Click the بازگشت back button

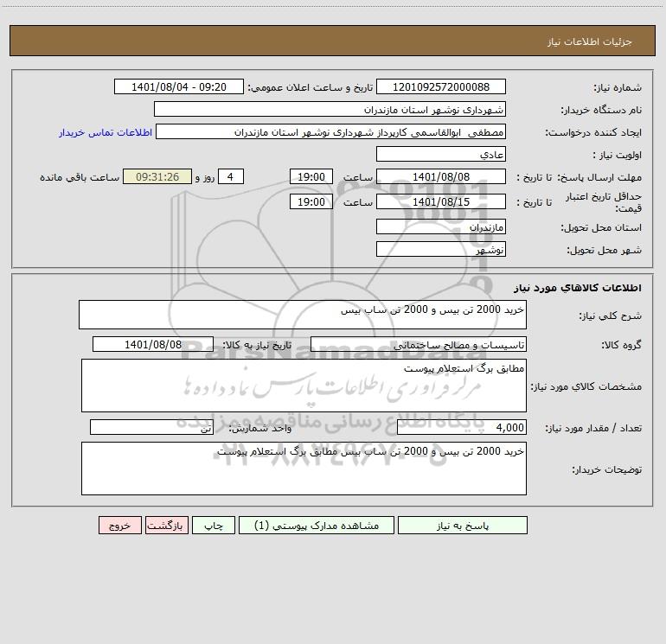point(166,525)
